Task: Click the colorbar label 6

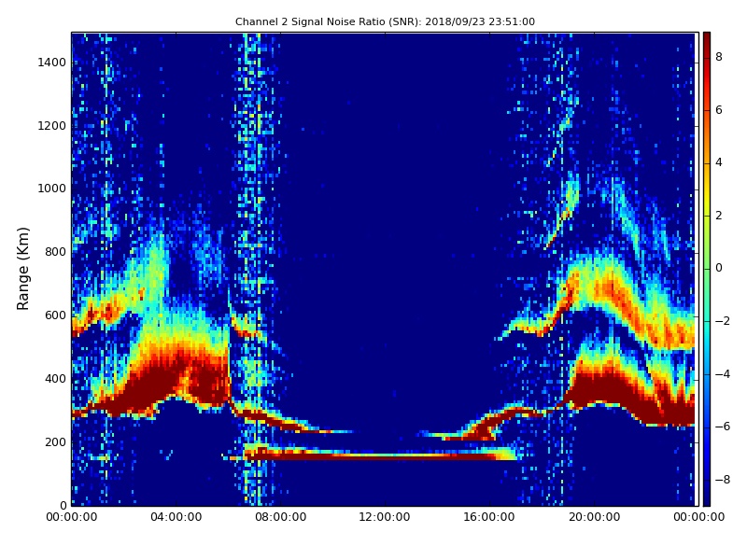Action: (719, 110)
